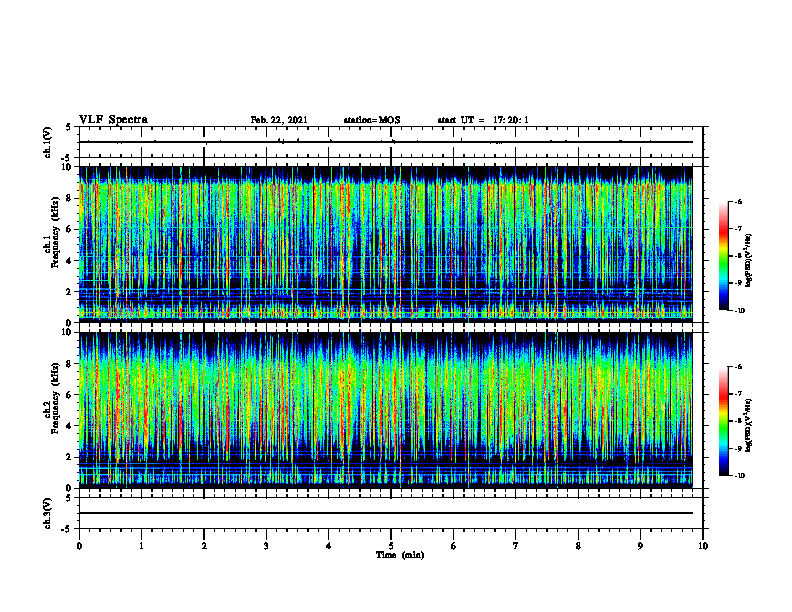Viewport: 792px width, 612px height.
Task: Click the ch.2 color scale bar
Action: point(723,421)
